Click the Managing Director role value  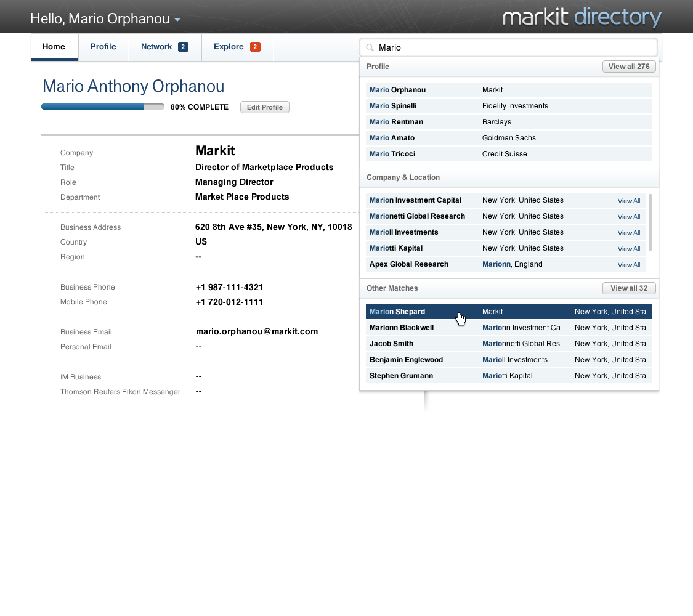234,182
